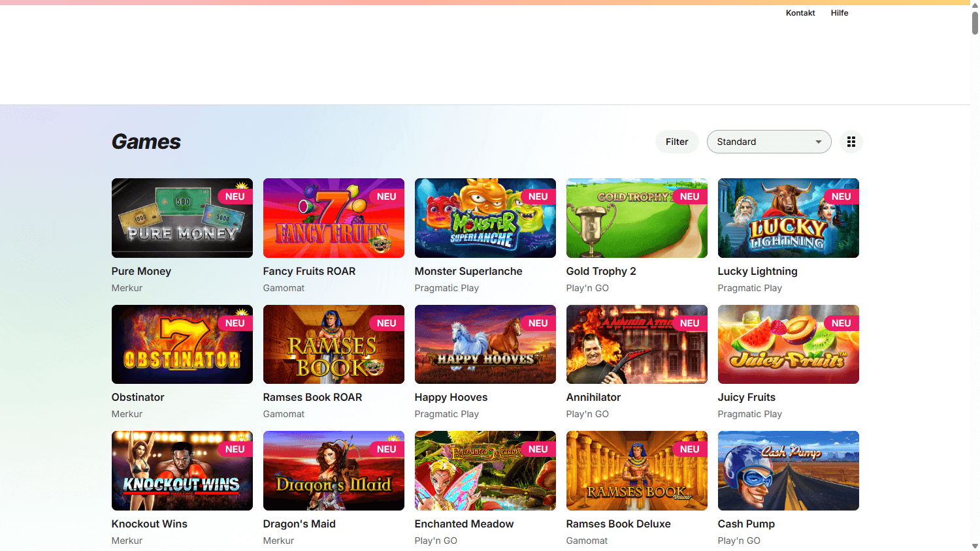Image resolution: width=980 pixels, height=551 pixels.
Task: Click the page scrollbar down arrow
Action: [x=974, y=546]
